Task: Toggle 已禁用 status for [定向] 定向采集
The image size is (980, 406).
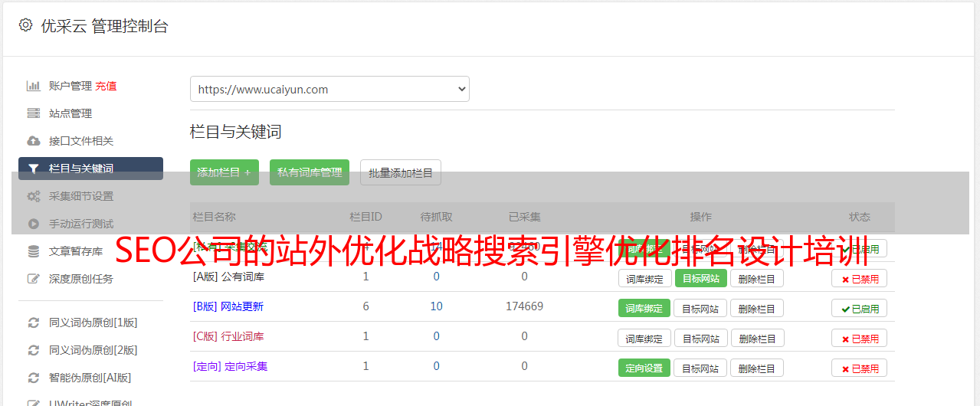Action: tap(860, 368)
